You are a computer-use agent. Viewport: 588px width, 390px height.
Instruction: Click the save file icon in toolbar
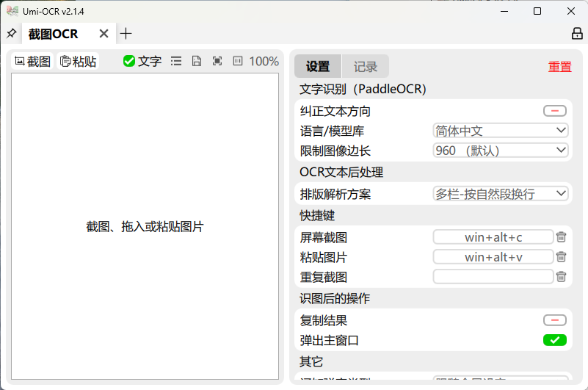[197, 62]
